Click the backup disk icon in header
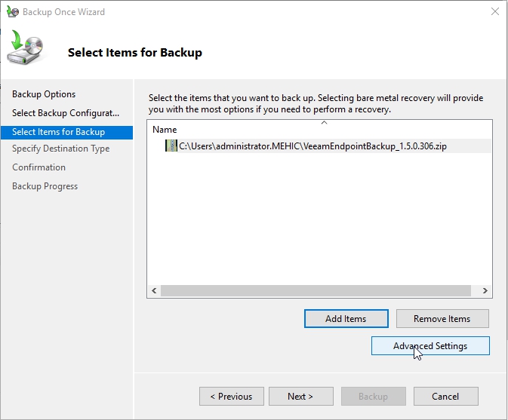The height and width of the screenshot is (420, 508). 26,50
